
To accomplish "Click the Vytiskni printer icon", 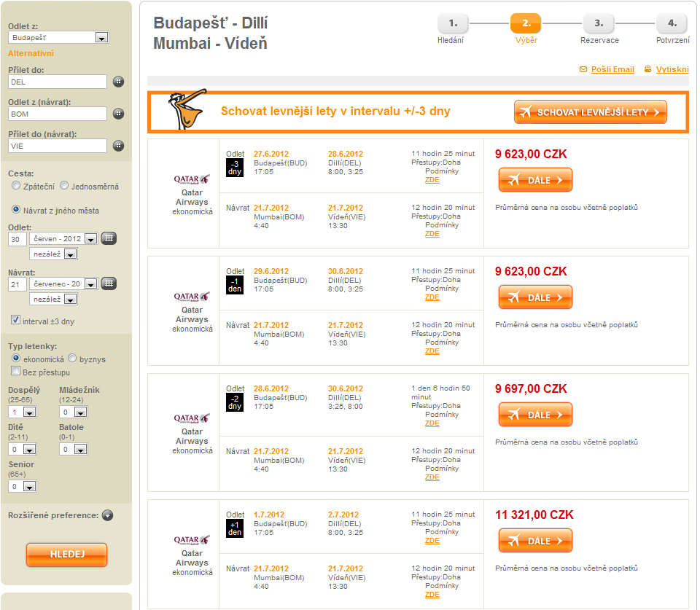I will click(x=647, y=69).
